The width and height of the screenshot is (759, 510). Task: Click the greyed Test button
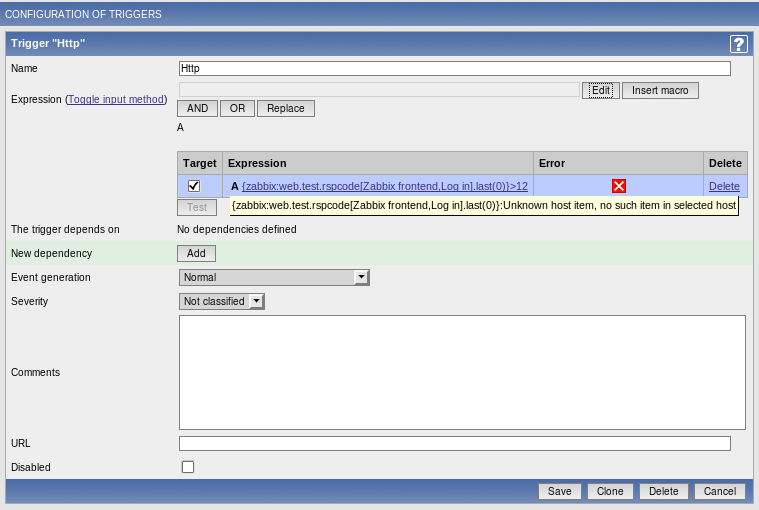coord(197,207)
